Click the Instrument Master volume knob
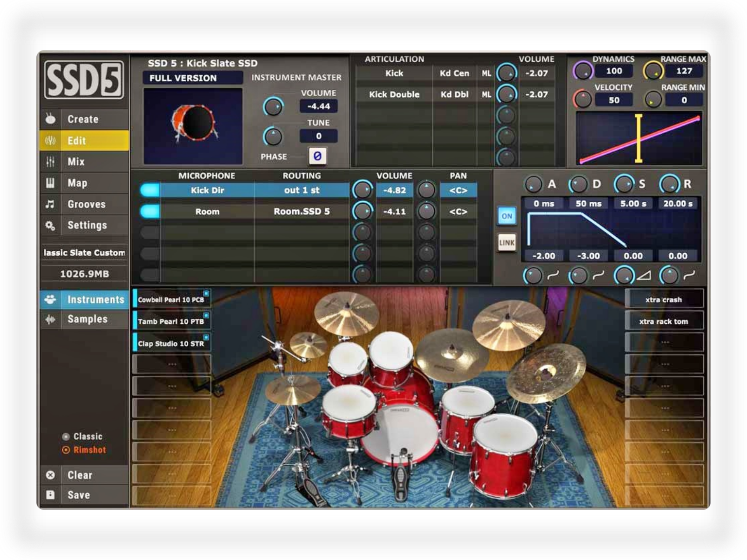747x560 pixels. coord(273,106)
